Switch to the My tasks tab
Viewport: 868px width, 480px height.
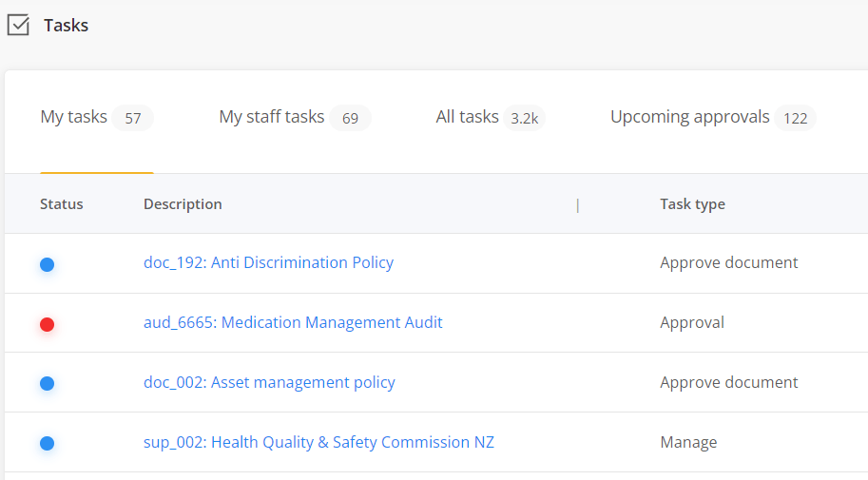(x=74, y=117)
